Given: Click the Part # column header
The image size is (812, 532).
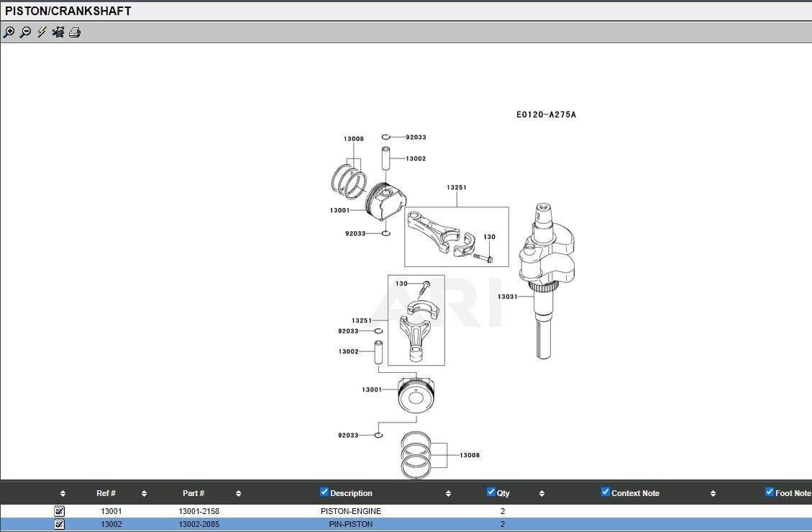Looking at the screenshot, I should point(193,493).
